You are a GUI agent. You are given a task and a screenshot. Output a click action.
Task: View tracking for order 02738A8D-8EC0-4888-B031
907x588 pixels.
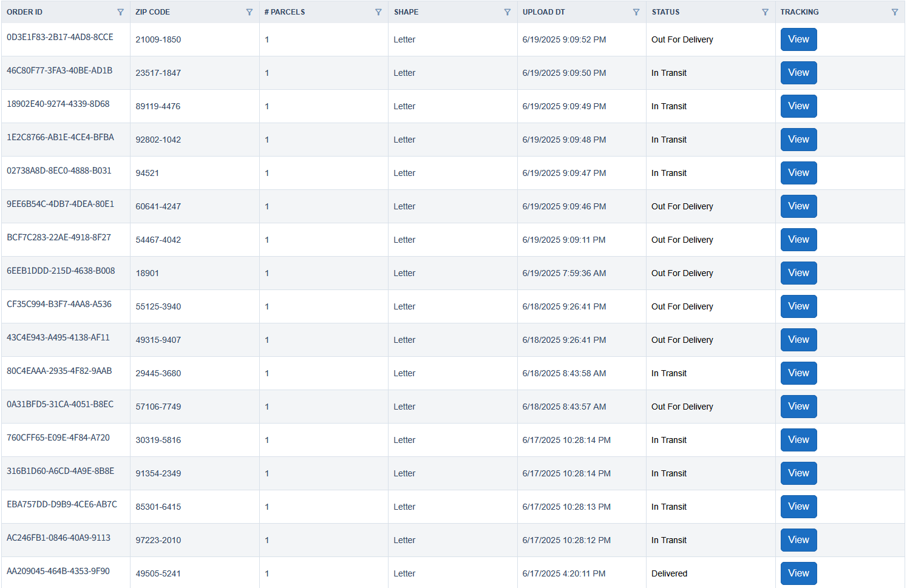coord(798,173)
